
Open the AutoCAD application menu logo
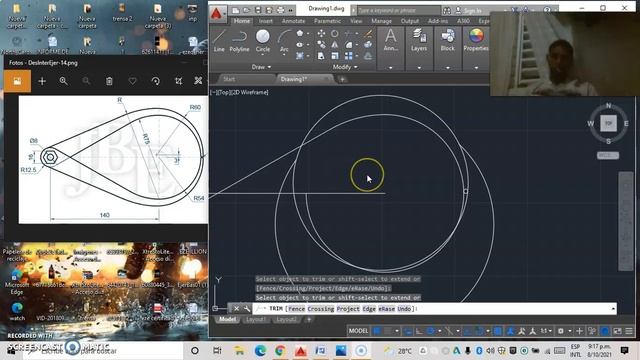(x=216, y=15)
